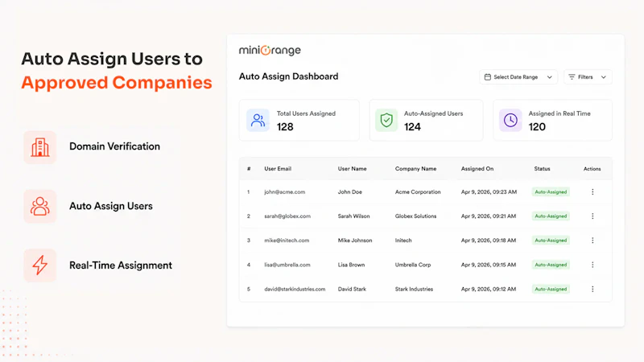644x362 pixels.
Task: Click the john@acme.com email cell
Action: pos(285,191)
